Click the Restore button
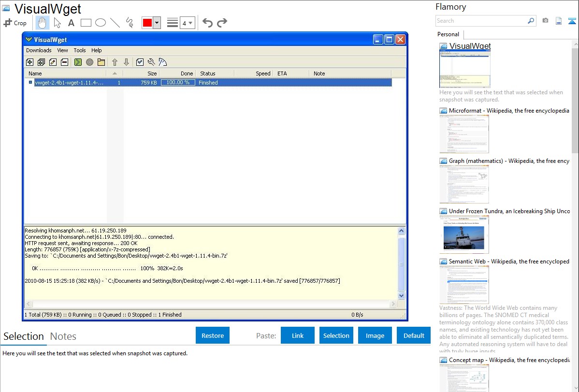 click(x=213, y=335)
